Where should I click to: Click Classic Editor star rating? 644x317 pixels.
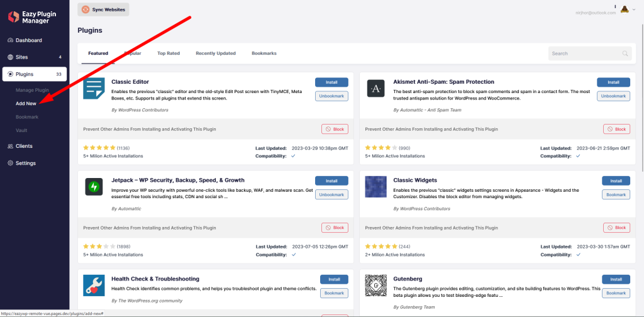click(99, 148)
